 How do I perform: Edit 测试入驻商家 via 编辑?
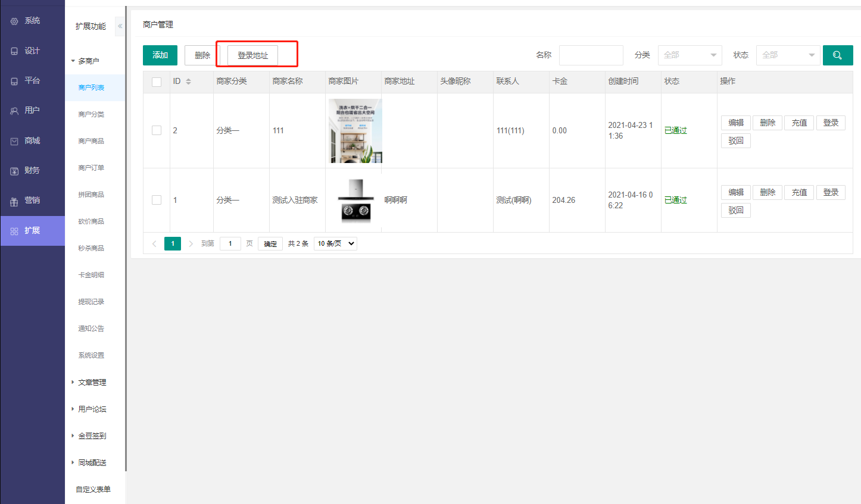click(x=736, y=192)
